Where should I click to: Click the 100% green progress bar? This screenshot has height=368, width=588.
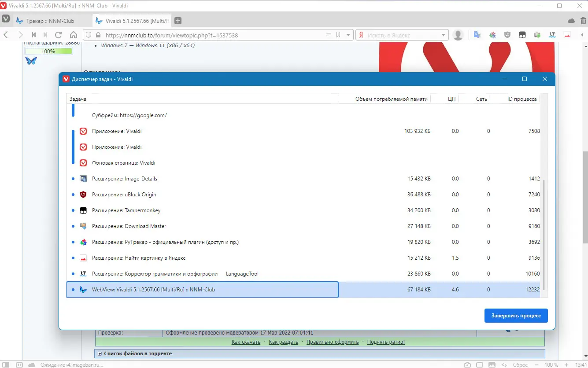click(48, 51)
